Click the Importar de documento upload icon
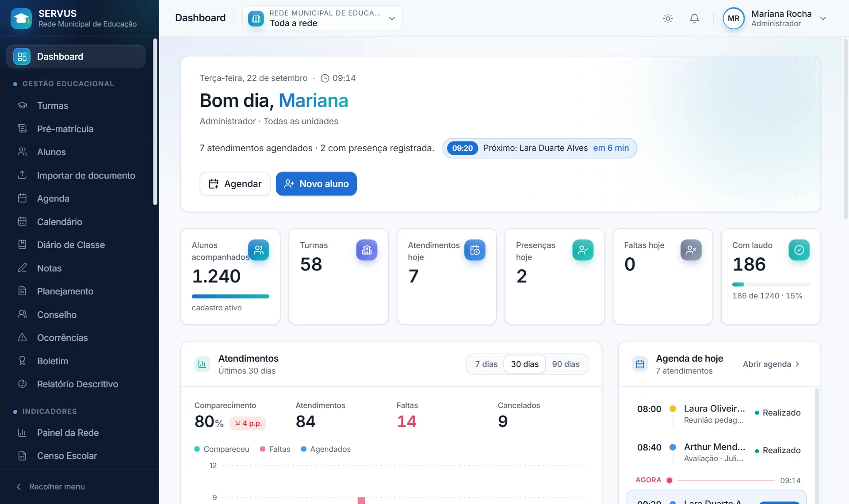This screenshot has height=504, width=849. click(22, 175)
